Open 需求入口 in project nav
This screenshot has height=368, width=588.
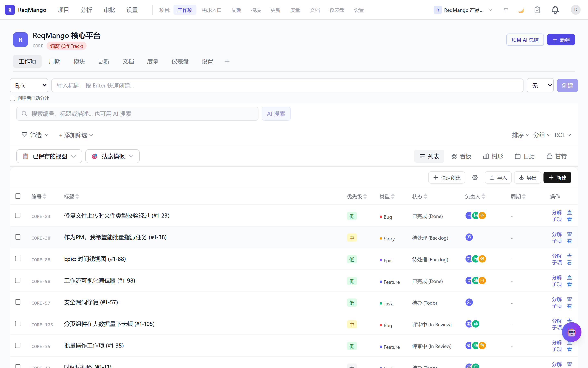(x=212, y=10)
